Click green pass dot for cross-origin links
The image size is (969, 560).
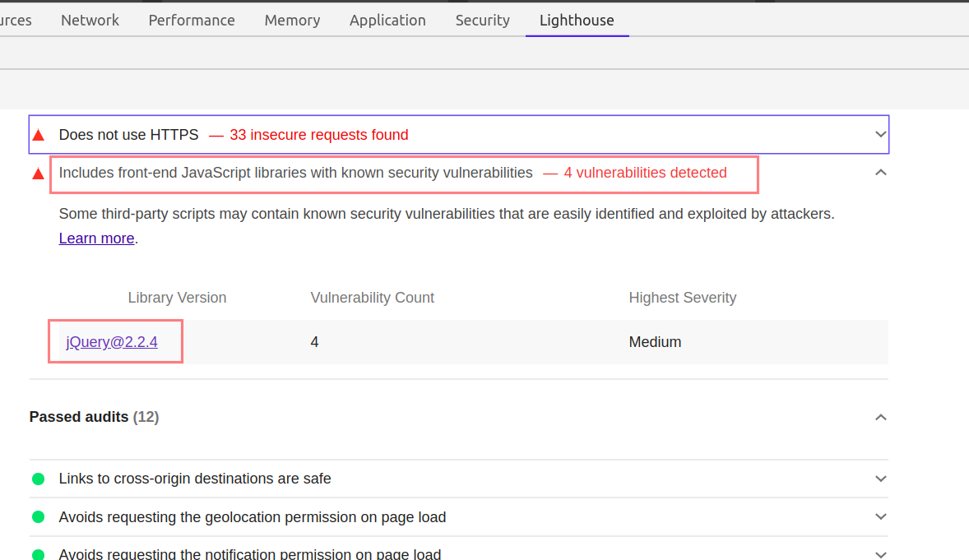(39, 479)
